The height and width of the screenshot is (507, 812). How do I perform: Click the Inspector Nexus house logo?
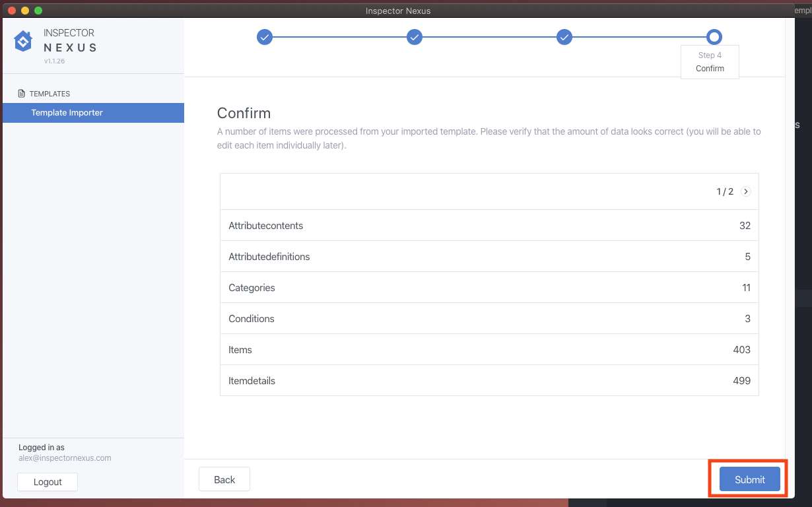click(x=23, y=41)
